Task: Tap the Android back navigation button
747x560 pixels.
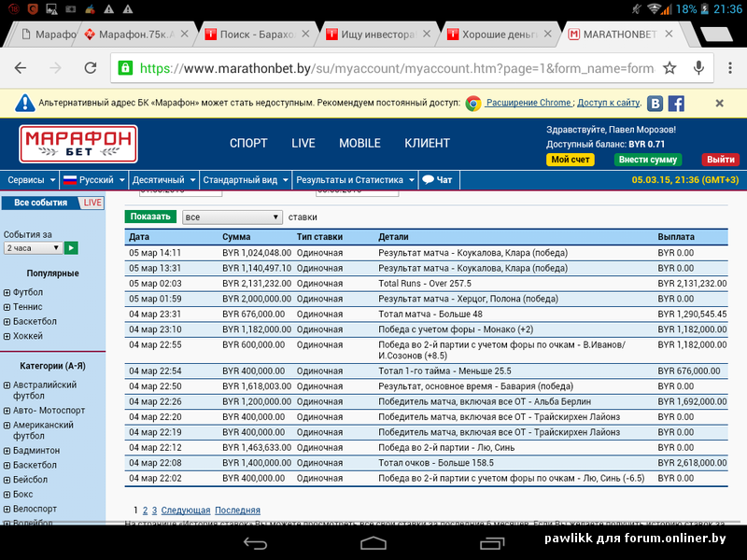Action: click(x=255, y=543)
